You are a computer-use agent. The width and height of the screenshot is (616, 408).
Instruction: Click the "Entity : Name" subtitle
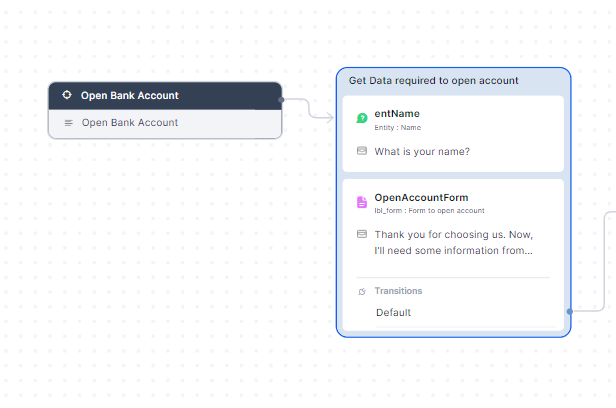pos(399,127)
